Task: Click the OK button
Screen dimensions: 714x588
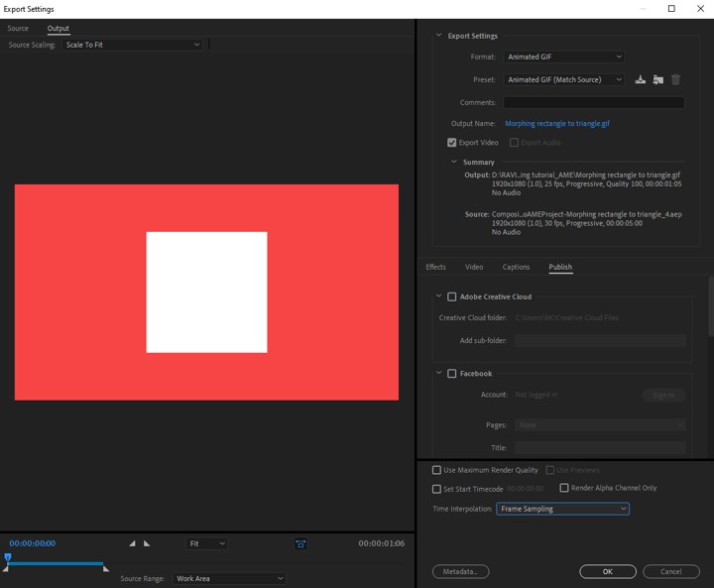Action: 608,571
